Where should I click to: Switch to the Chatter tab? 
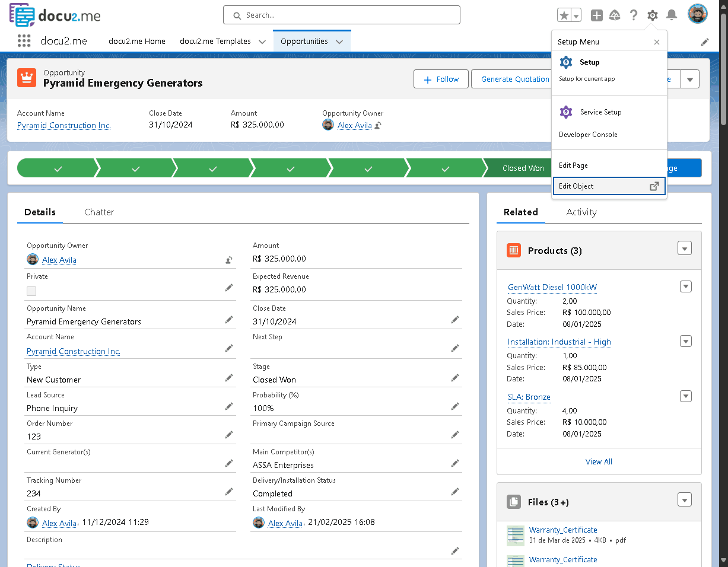tap(99, 212)
